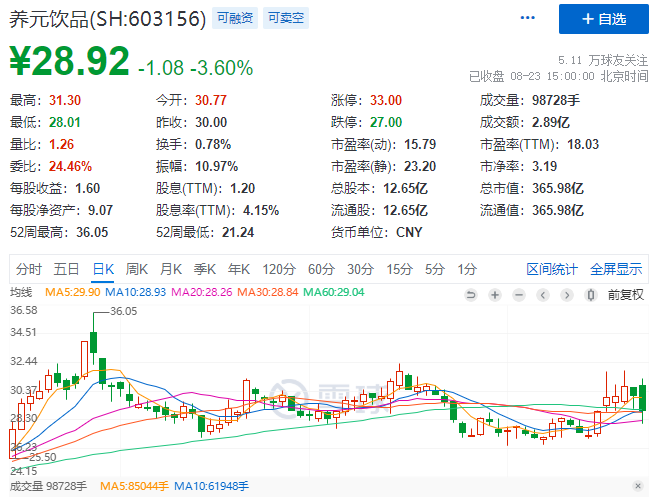The width and height of the screenshot is (667, 497).
Task: Click the 52周最低 value 21.24
Action: [238, 232]
